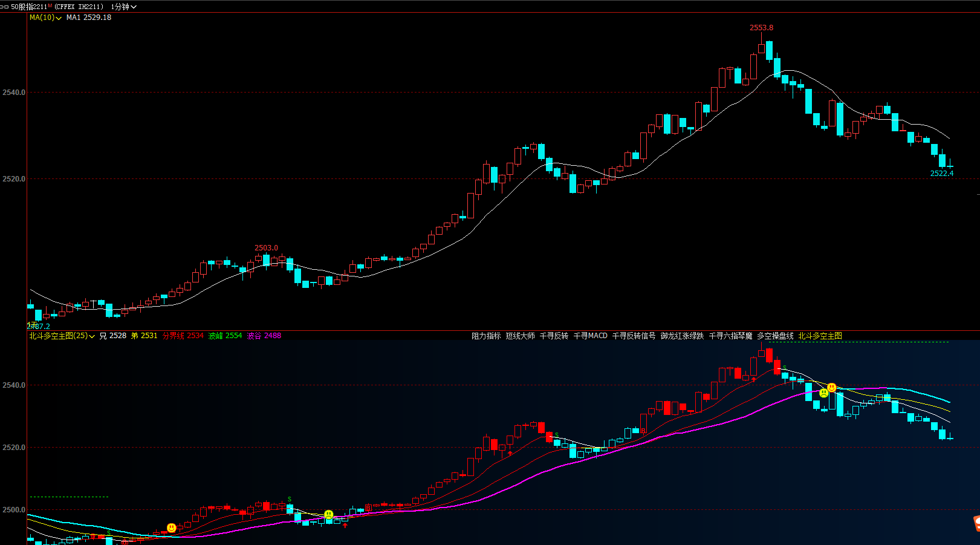Screen dimensions: 980x545
Task: Click the 2520.0 axis label on upper chart
Action: coord(13,179)
